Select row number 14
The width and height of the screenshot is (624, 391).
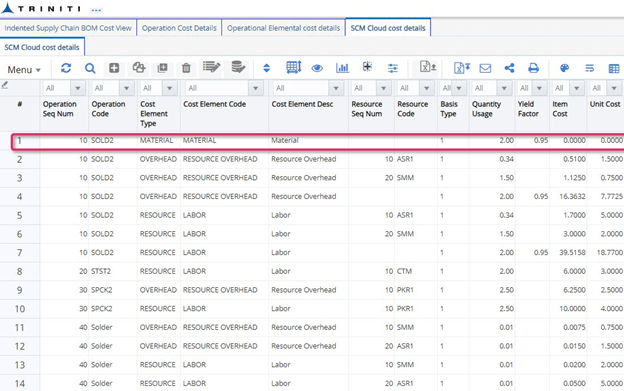click(x=20, y=383)
